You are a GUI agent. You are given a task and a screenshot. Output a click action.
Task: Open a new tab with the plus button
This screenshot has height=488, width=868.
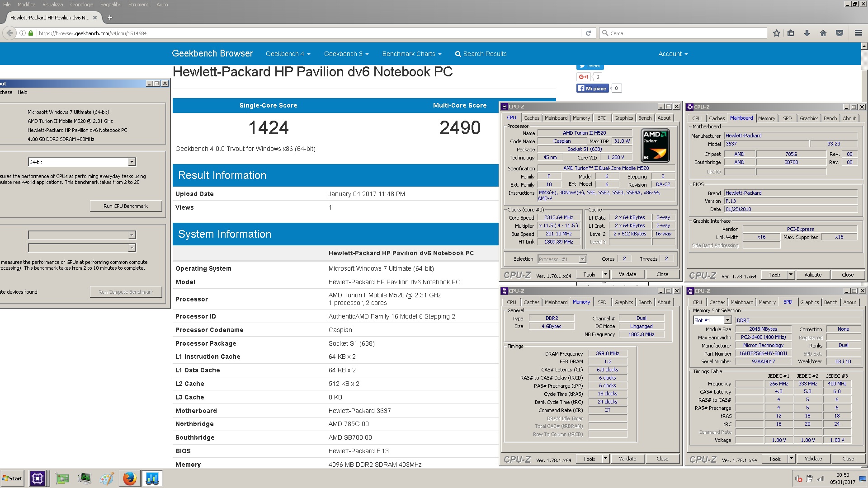pyautogui.click(x=110, y=18)
